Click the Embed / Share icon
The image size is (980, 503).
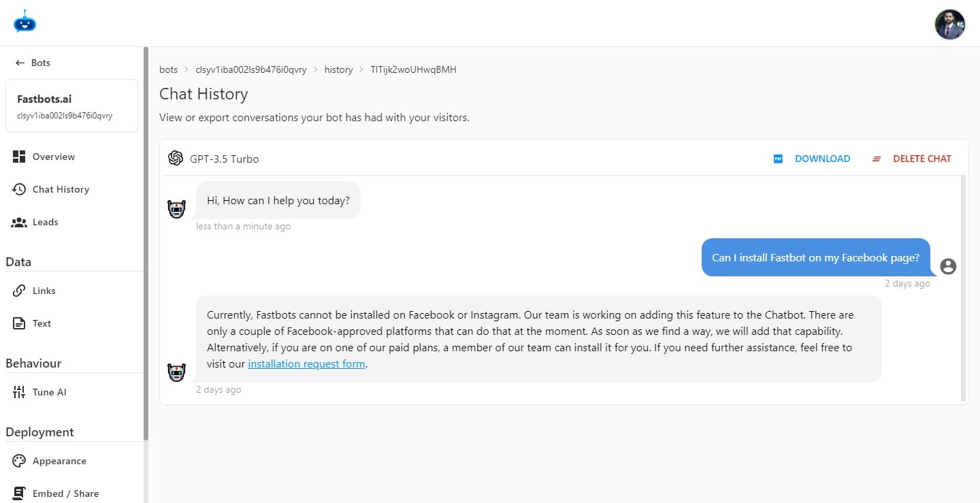[19, 493]
